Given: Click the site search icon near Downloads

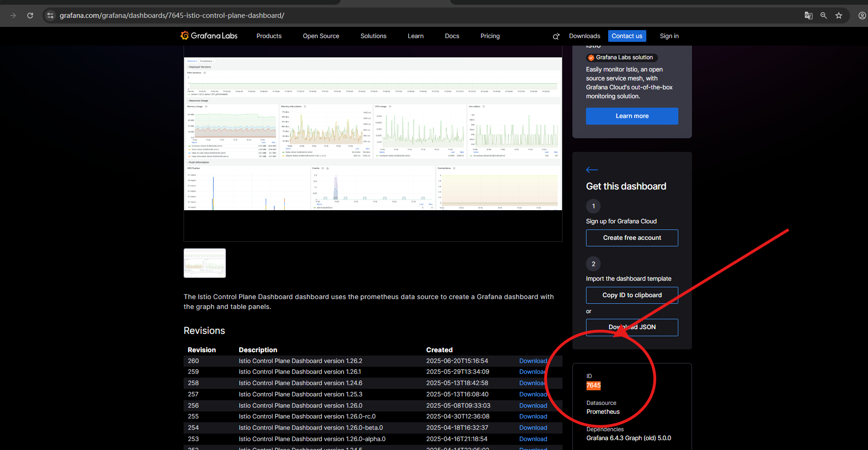Looking at the screenshot, I should click(x=556, y=36).
